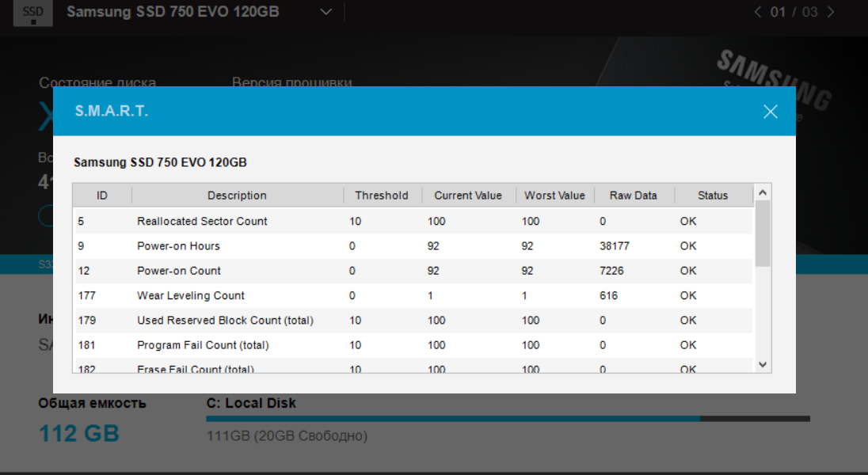868x475 pixels.
Task: Select the Erase Fail Count (total) row
Action: click(413, 367)
